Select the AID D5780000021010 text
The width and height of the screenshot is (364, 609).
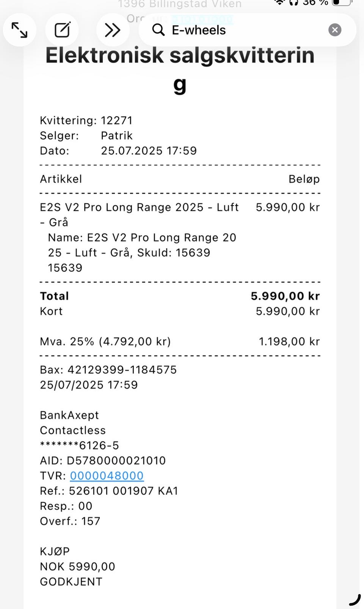(x=103, y=460)
